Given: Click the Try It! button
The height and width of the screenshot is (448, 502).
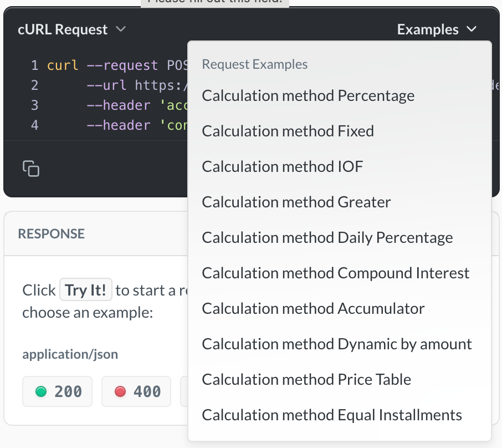Looking at the screenshot, I should coord(86,289).
